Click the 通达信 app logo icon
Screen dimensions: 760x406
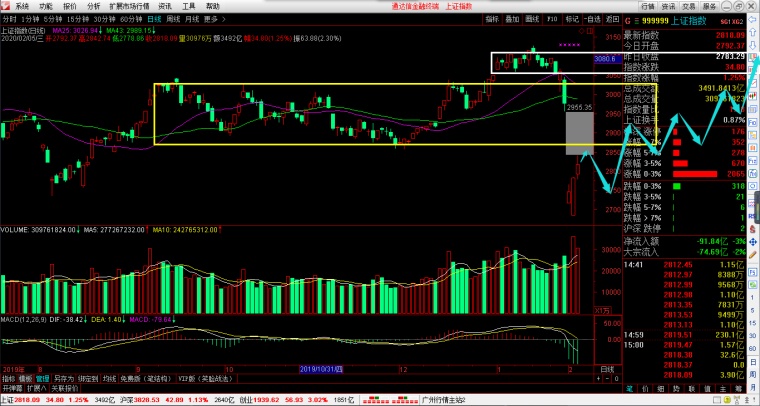tap(6, 6)
